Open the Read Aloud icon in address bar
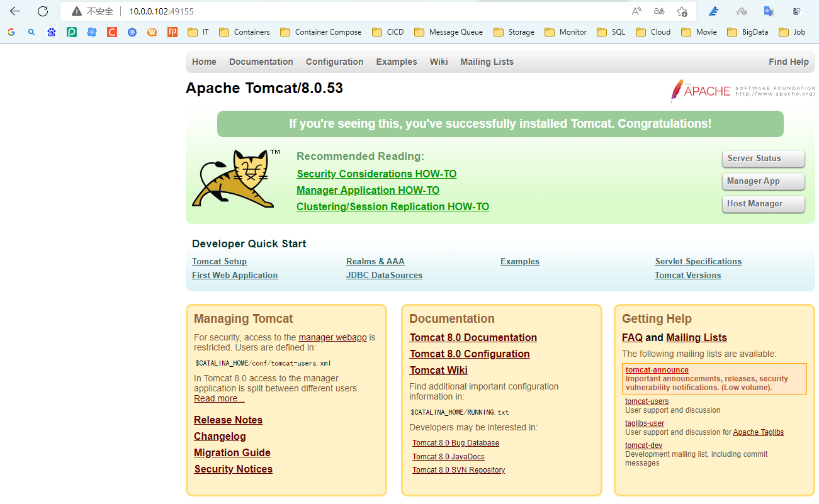819x504 pixels. coord(637,11)
